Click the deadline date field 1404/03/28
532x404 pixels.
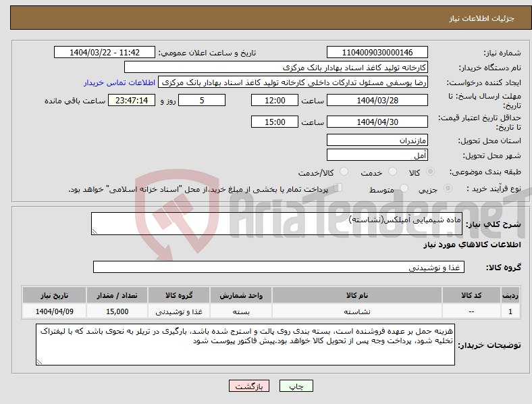coord(377,100)
